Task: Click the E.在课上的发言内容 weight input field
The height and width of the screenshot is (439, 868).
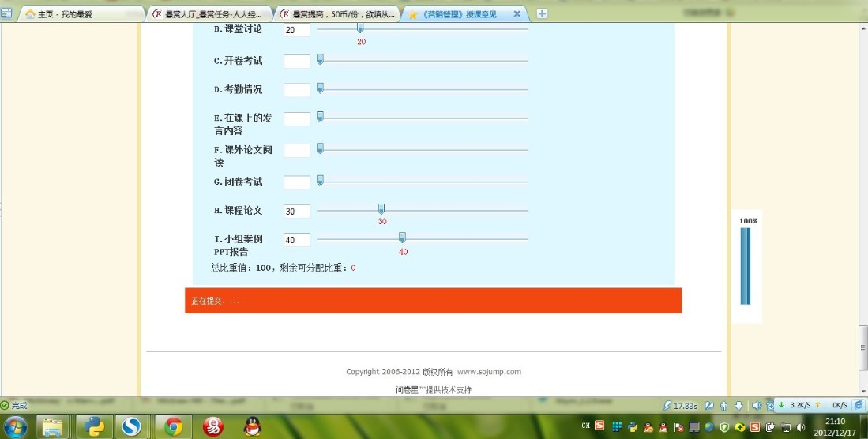Action: pos(297,118)
